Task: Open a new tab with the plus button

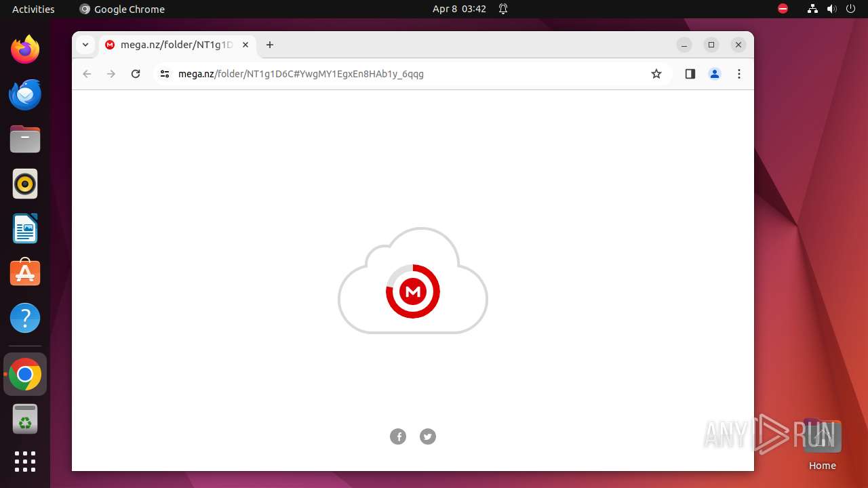Action: click(x=270, y=45)
